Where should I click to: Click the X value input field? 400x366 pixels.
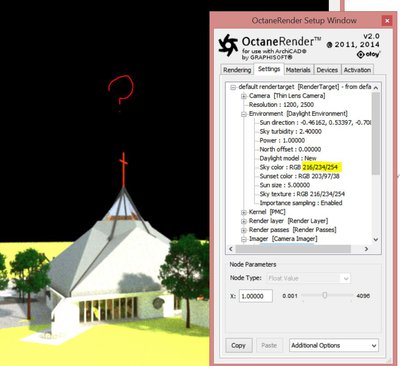(256, 296)
